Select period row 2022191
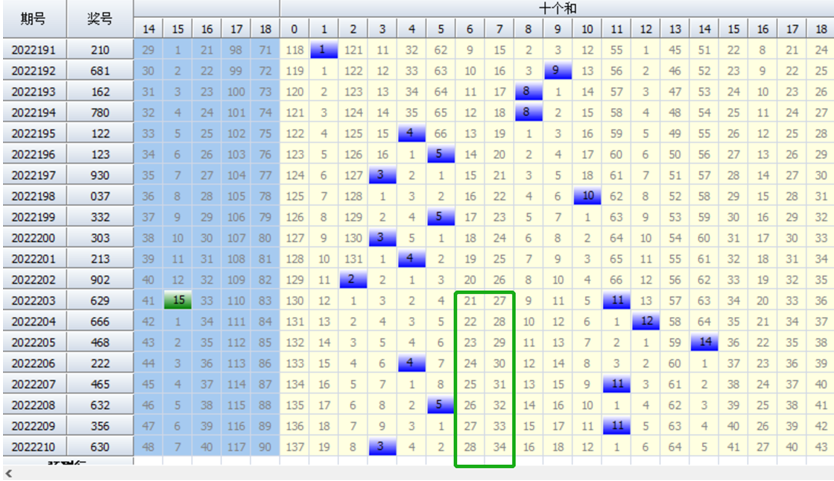Viewport: 834px width, 481px height. coord(33,49)
